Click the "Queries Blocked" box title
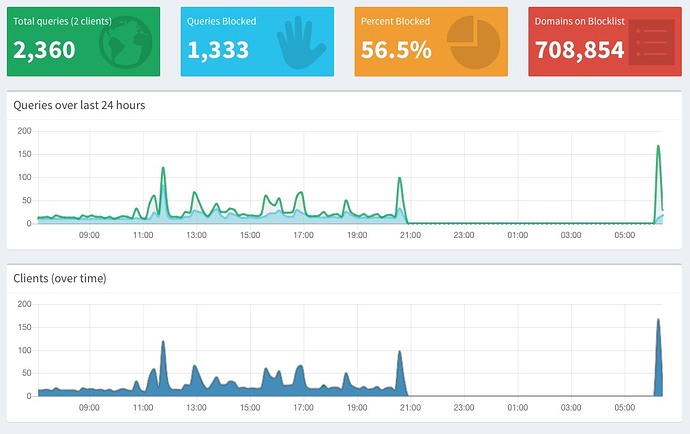The height and width of the screenshot is (434, 690). [221, 21]
